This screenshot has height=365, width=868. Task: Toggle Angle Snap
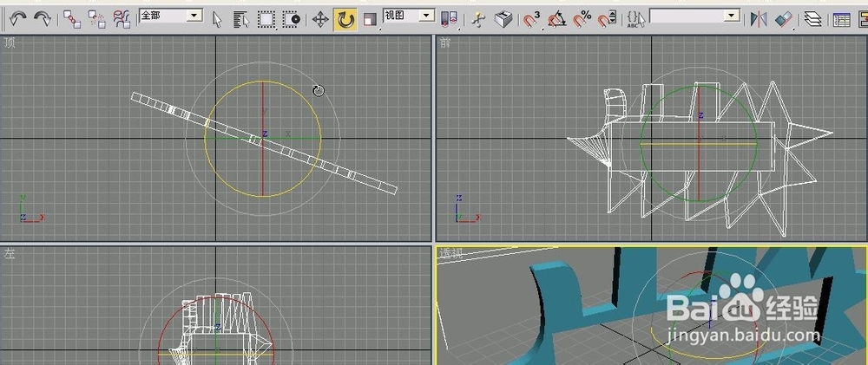(x=556, y=20)
